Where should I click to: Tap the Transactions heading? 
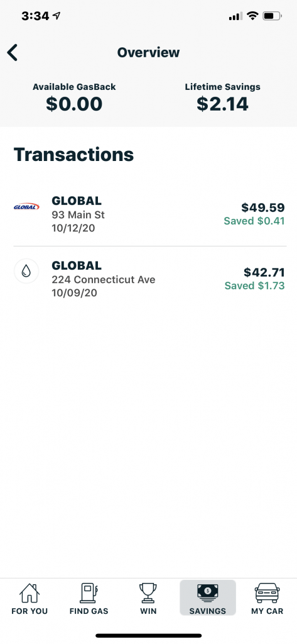pyautogui.click(x=74, y=155)
